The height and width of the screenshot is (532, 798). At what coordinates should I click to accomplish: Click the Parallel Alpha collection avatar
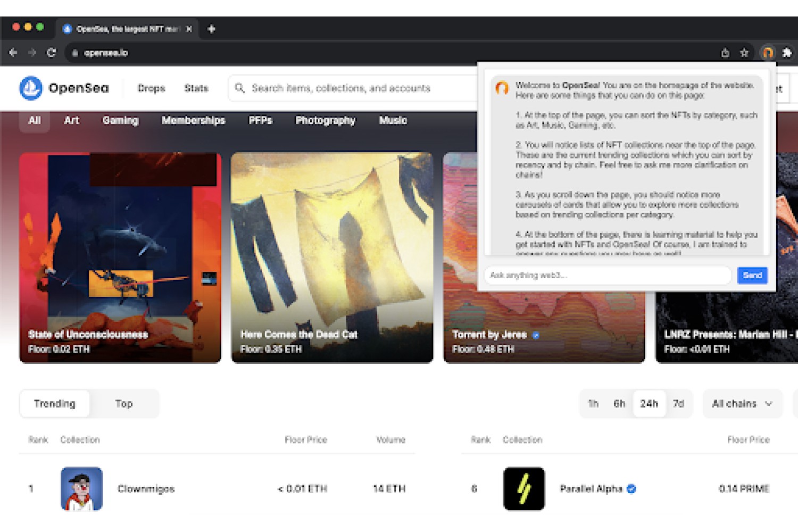click(x=524, y=488)
